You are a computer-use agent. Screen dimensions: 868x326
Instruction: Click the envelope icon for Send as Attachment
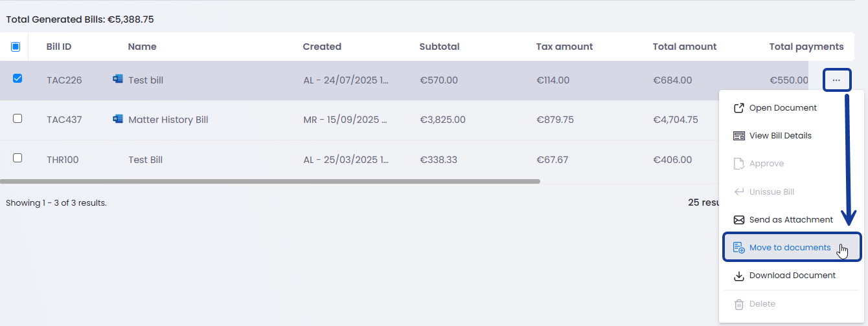[738, 220]
